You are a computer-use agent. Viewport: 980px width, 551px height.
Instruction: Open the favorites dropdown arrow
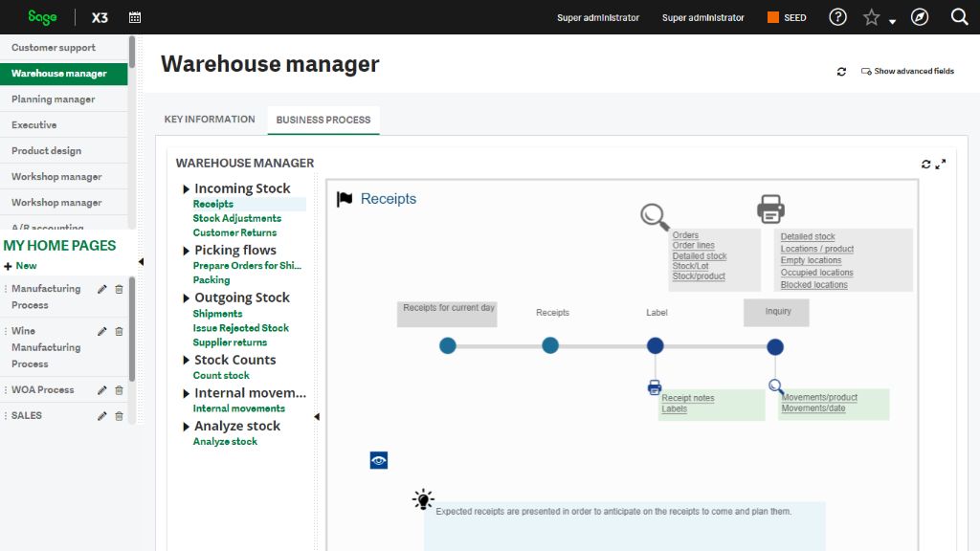(x=893, y=22)
